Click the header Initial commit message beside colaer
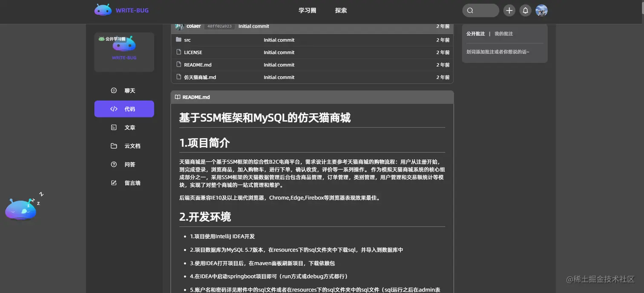This screenshot has width=644, height=293. point(253,26)
